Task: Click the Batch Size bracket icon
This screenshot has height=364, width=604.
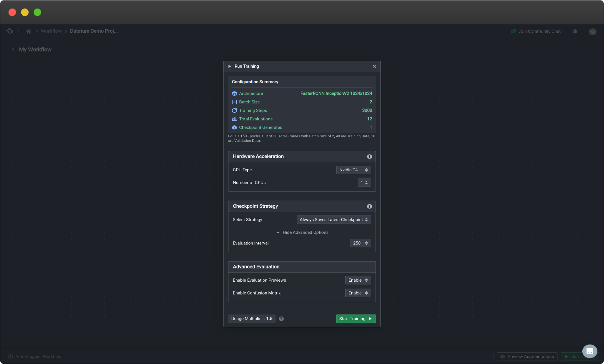Action: pyautogui.click(x=234, y=102)
